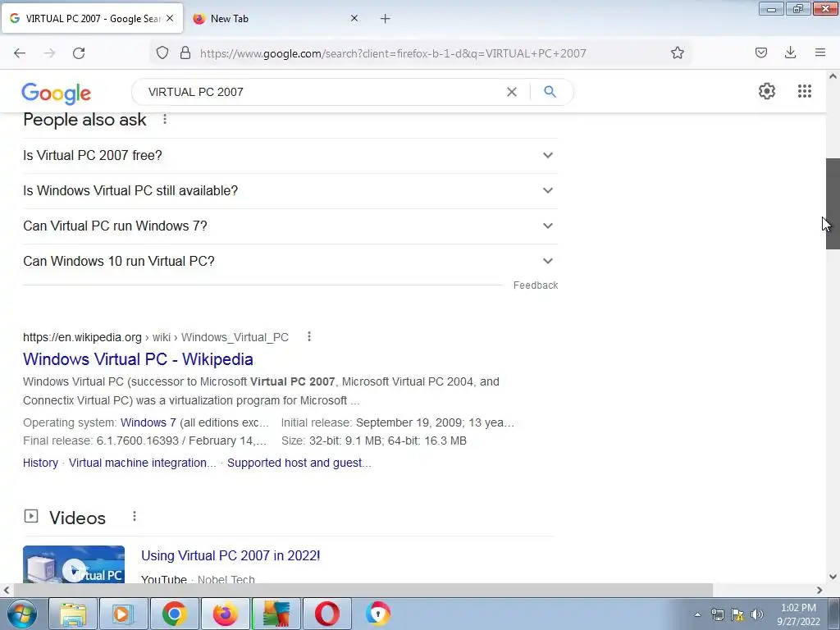This screenshot has width=840, height=630.
Task: Open the Windows Start menu
Action: (22, 614)
